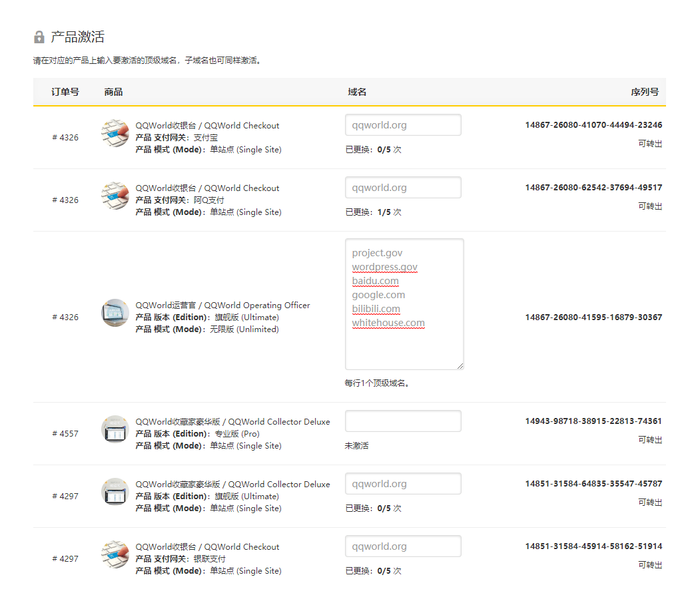The height and width of the screenshot is (603, 700).
Task: Click the 产品 支付网关: 银联支付 line
Action: [180, 558]
